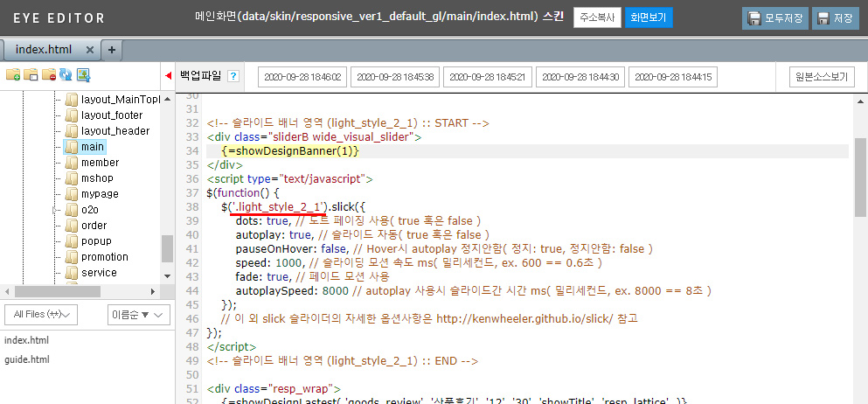Click the rename folder icon
The height and width of the screenshot is (404, 868).
pyautogui.click(x=31, y=74)
